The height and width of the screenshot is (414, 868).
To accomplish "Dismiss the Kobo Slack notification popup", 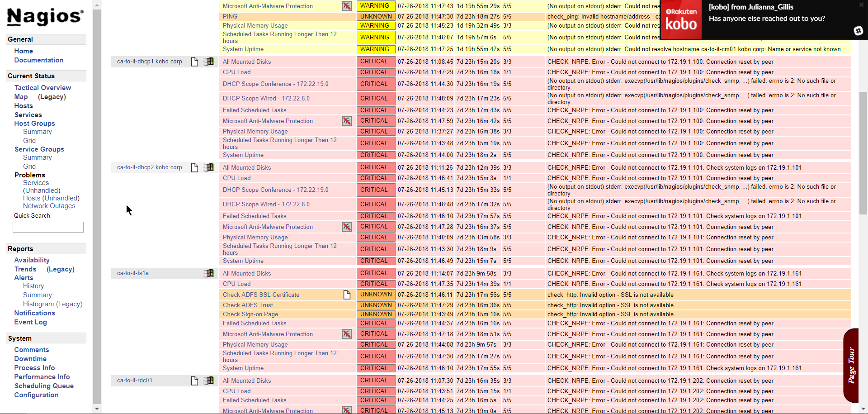I will point(861,5).
